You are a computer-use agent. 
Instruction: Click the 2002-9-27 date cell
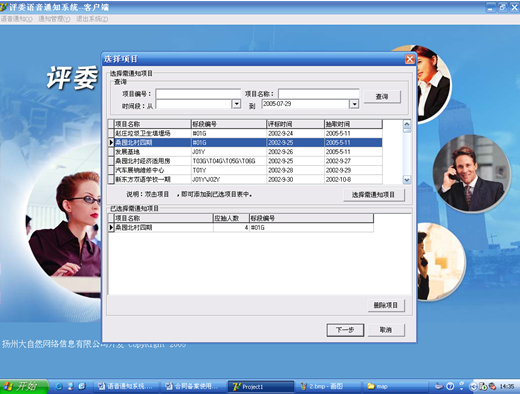point(353,161)
